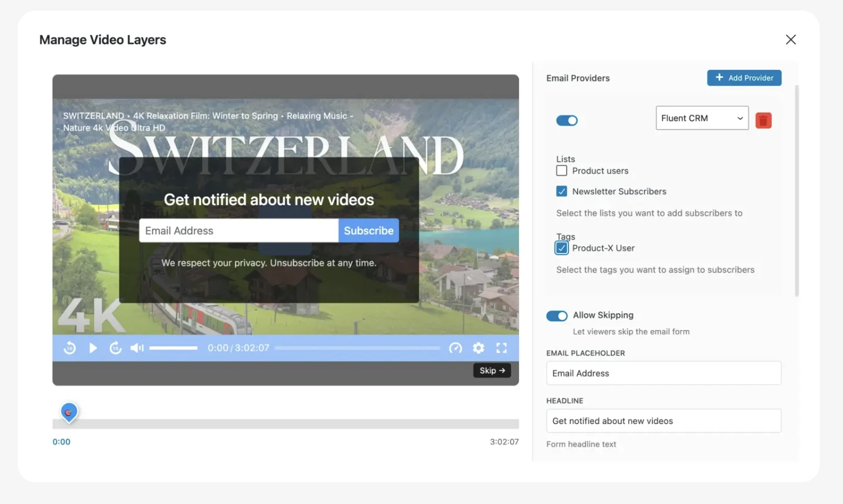Click the 'Let viewers skip the email form' text
The height and width of the screenshot is (504, 843).
(x=631, y=332)
